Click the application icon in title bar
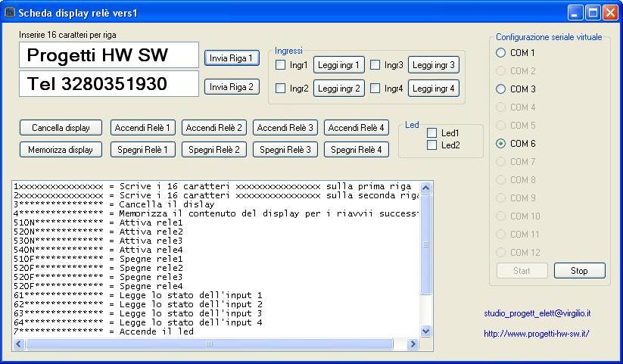 [10, 12]
